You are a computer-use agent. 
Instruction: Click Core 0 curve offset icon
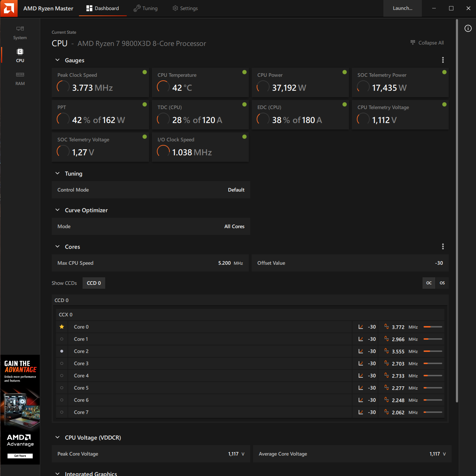click(x=361, y=327)
